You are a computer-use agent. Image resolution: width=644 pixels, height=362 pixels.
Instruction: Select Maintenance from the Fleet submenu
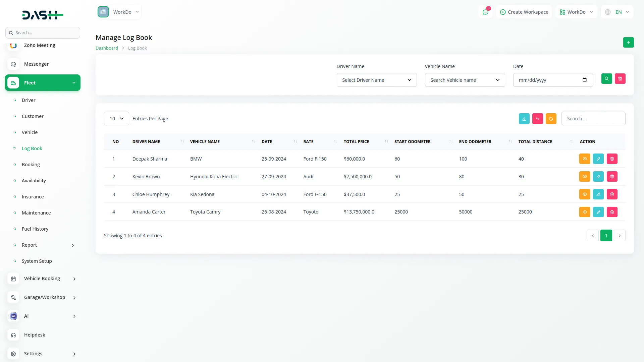pos(36,213)
